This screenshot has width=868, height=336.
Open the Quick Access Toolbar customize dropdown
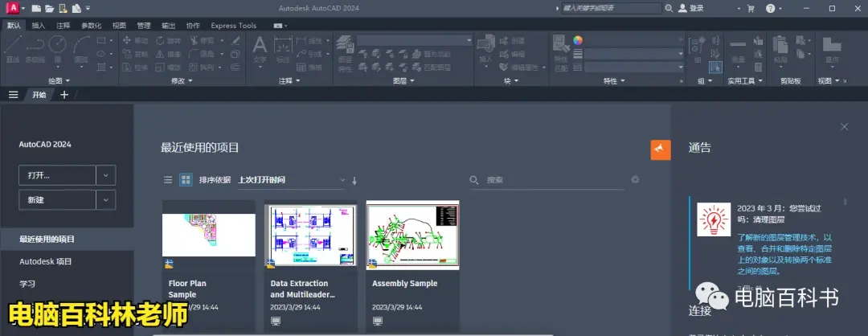coord(88,8)
